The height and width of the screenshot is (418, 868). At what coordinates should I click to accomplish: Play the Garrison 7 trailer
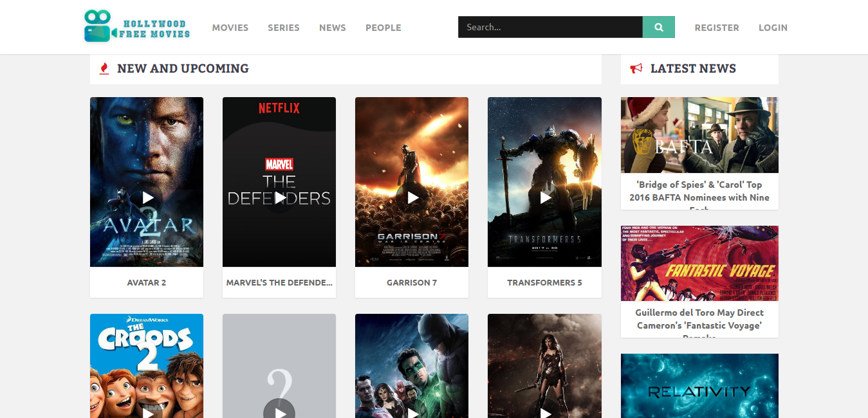point(412,197)
